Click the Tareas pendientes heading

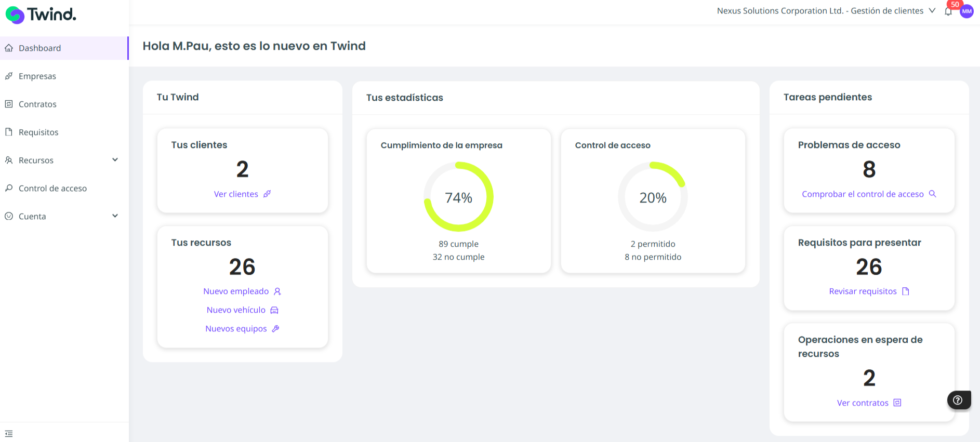pos(828,97)
